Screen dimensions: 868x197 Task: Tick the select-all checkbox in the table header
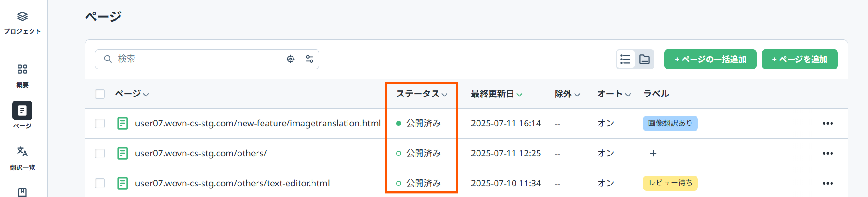click(100, 94)
